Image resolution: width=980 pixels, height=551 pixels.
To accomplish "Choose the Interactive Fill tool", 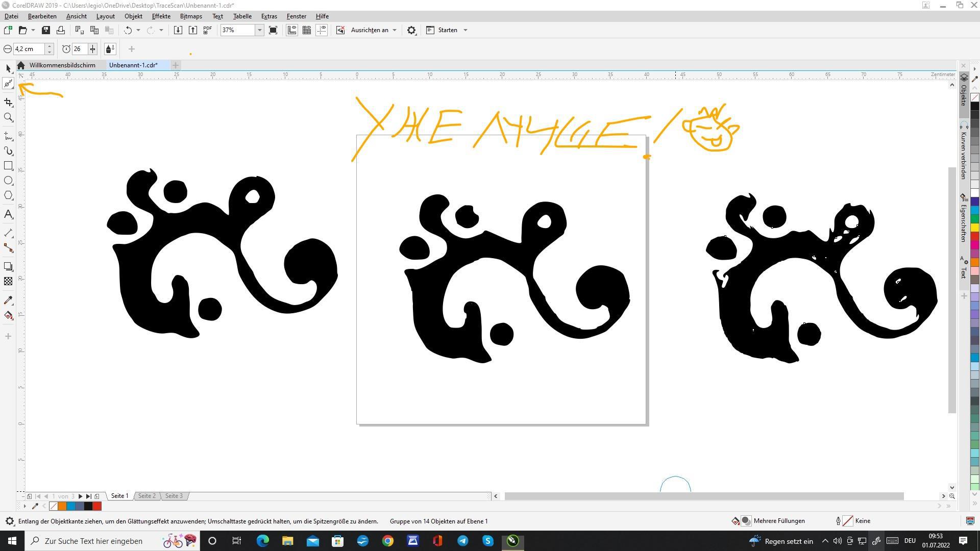I will pos(8,315).
